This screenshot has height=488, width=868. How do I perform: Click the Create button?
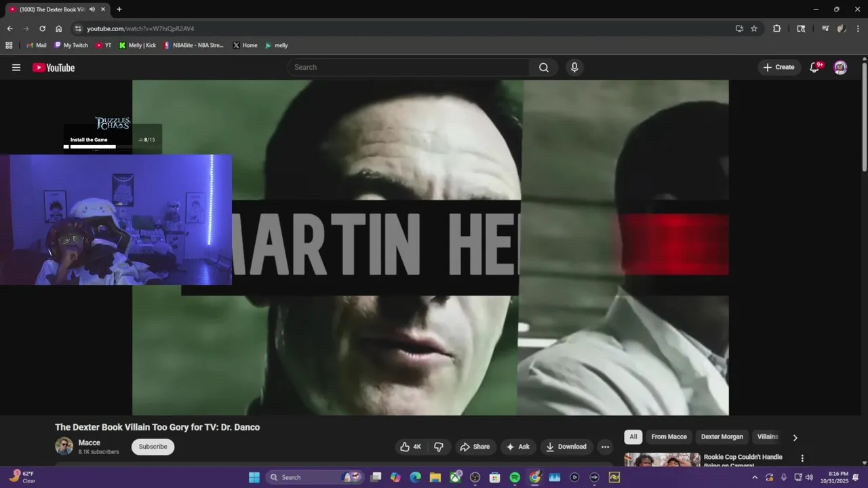(778, 67)
